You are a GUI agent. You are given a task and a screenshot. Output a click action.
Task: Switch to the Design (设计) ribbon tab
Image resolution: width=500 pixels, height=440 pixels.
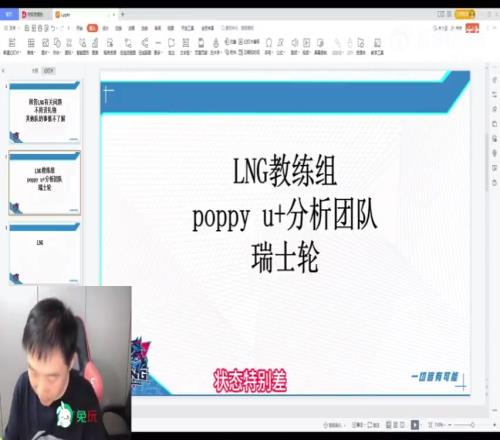point(105,28)
